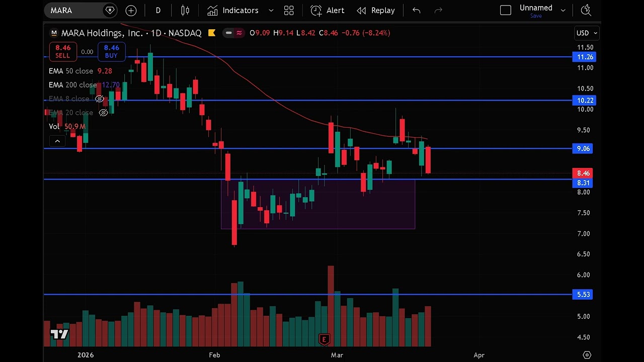Screen dimensions: 644x362
Task: Click the TradingView logo at chart bottom
Action: coord(59,334)
